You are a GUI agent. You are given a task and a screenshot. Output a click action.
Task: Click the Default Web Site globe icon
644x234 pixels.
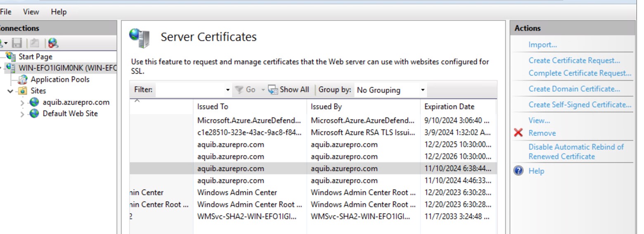tap(34, 113)
